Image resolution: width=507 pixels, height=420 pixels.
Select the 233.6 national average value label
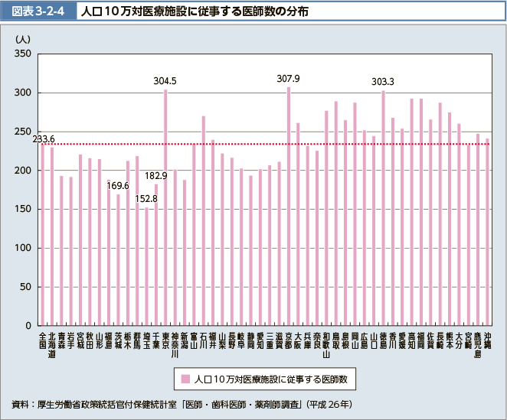tap(44, 138)
